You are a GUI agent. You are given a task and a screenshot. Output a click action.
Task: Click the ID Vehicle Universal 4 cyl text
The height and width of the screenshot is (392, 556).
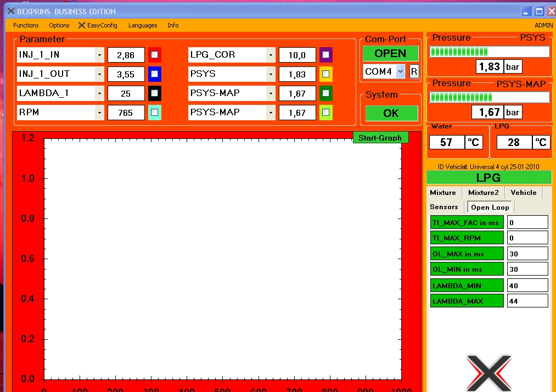point(488,166)
